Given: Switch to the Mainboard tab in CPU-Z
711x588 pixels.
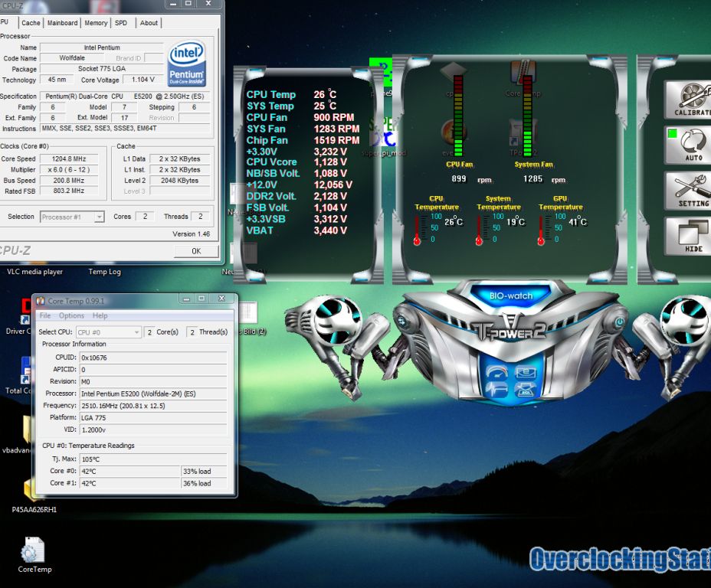Looking at the screenshot, I should tap(63, 23).
